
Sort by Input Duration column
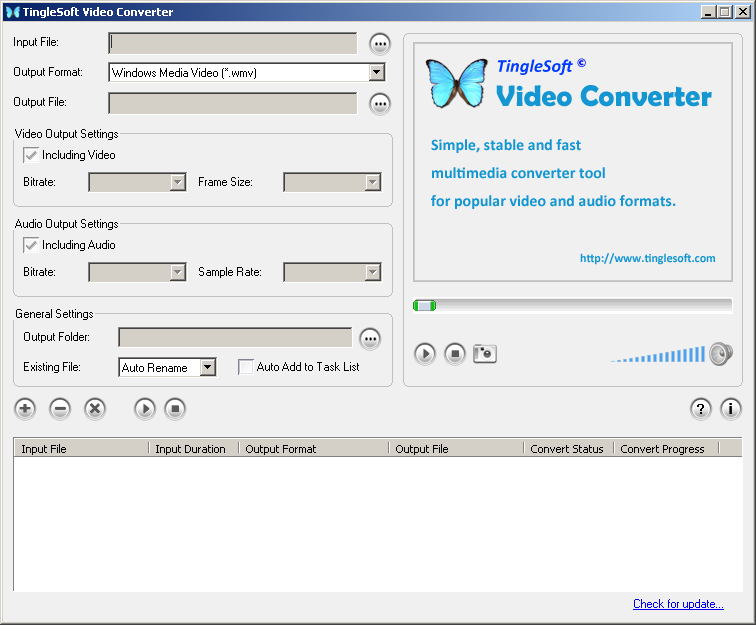point(194,449)
